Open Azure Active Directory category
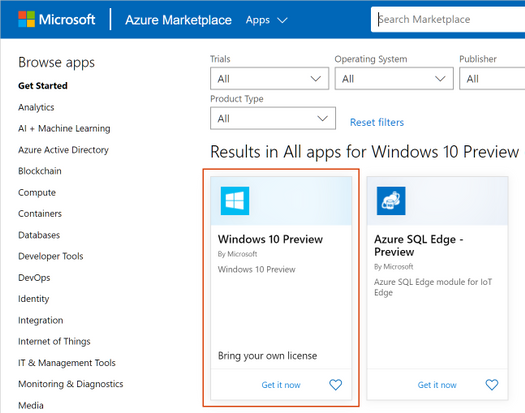Screen dimensions: 525x413 click(63, 150)
